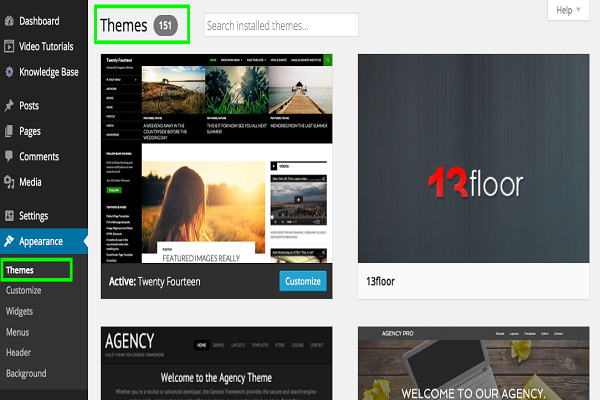Click the Posts pushpin icon
The image size is (600, 400).
coord(9,105)
